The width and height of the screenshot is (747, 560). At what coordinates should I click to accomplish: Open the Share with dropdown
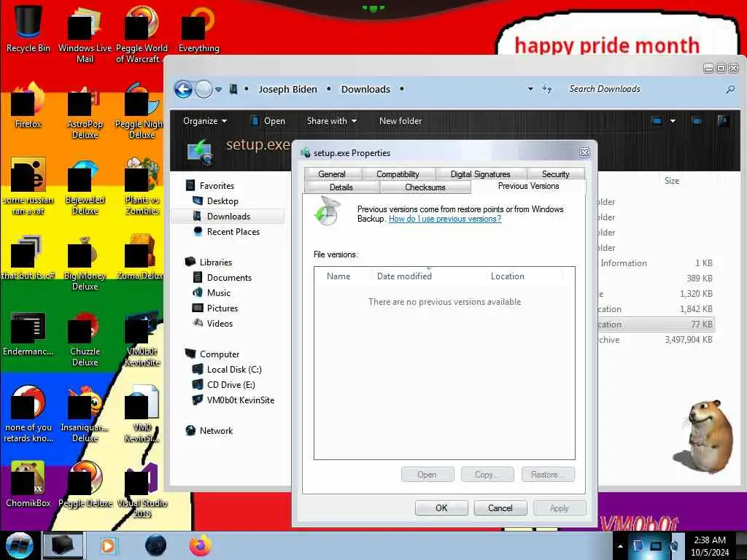[x=332, y=121]
